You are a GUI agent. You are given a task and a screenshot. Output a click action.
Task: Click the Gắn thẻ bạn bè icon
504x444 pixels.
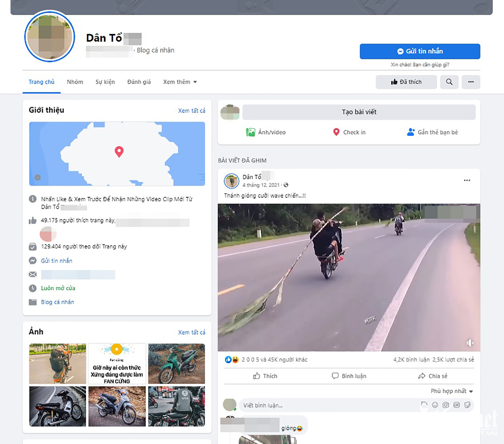(411, 132)
